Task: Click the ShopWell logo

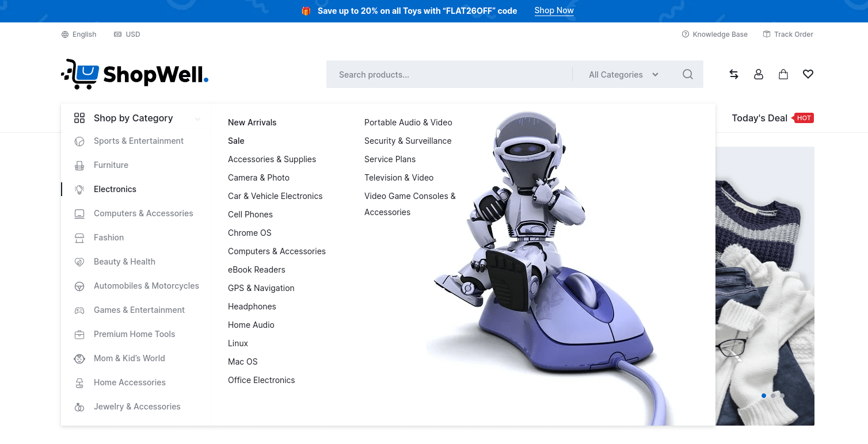Action: point(135,74)
